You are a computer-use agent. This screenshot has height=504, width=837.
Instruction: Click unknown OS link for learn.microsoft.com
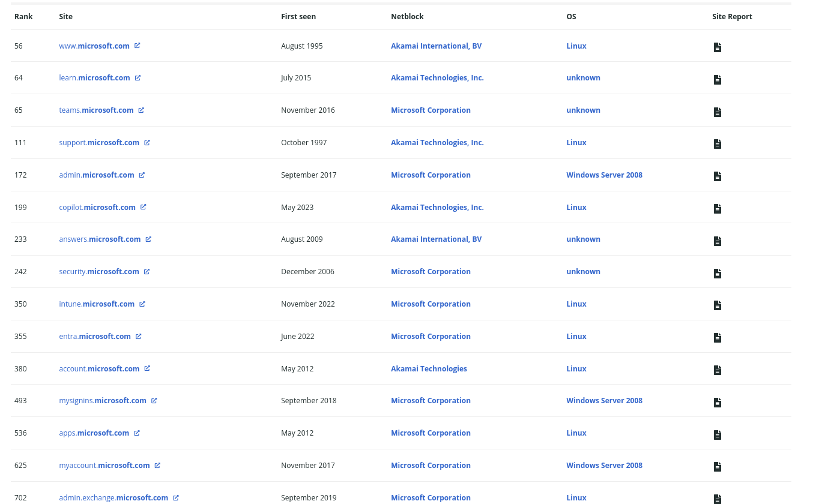click(x=583, y=78)
